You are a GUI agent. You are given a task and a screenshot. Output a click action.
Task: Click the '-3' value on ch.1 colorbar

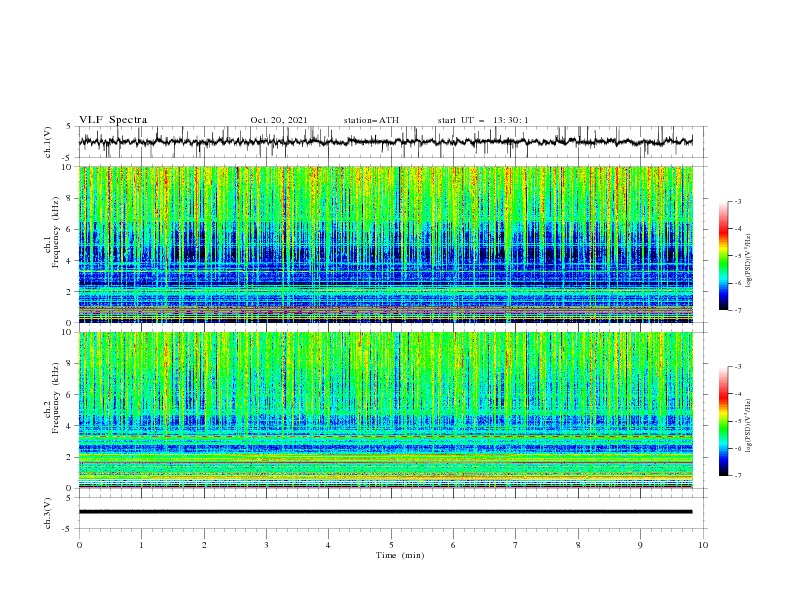click(x=738, y=201)
